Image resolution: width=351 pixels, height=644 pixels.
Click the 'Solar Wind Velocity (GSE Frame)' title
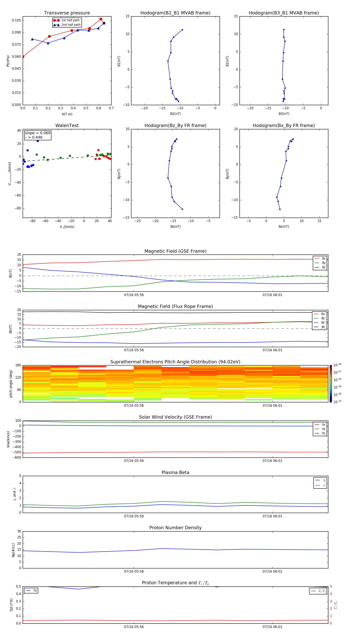click(x=175, y=417)
